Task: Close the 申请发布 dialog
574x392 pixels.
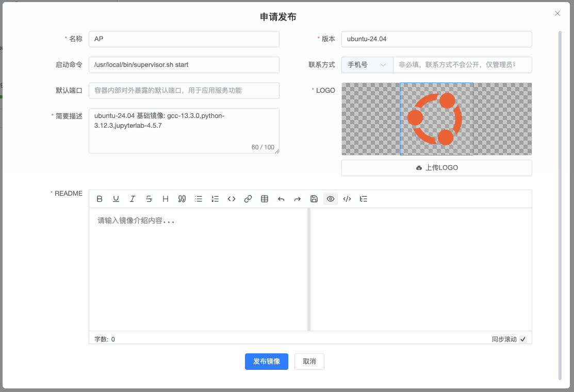Action: [557, 13]
